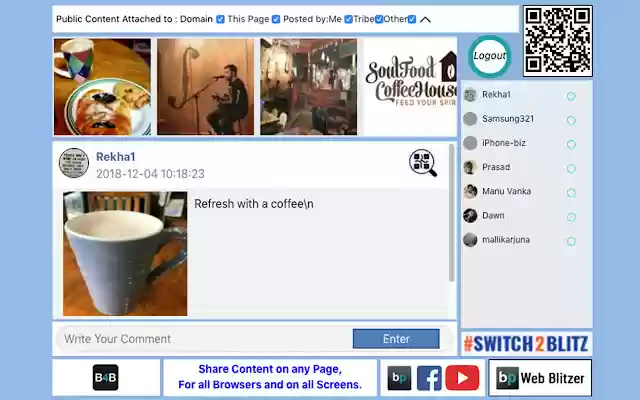Screen dimensions: 640x400
Task: Select the circle next to Dawn
Action: coord(571,217)
